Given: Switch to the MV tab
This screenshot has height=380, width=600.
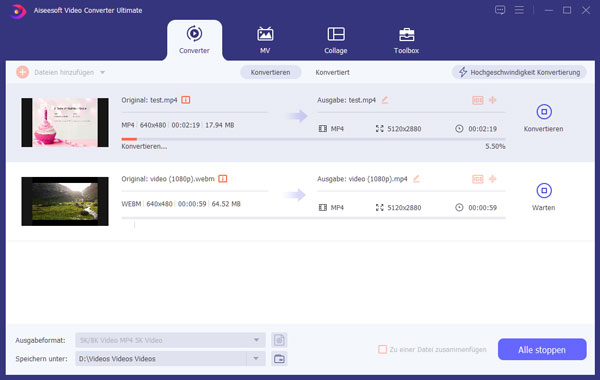Looking at the screenshot, I should click(x=265, y=40).
